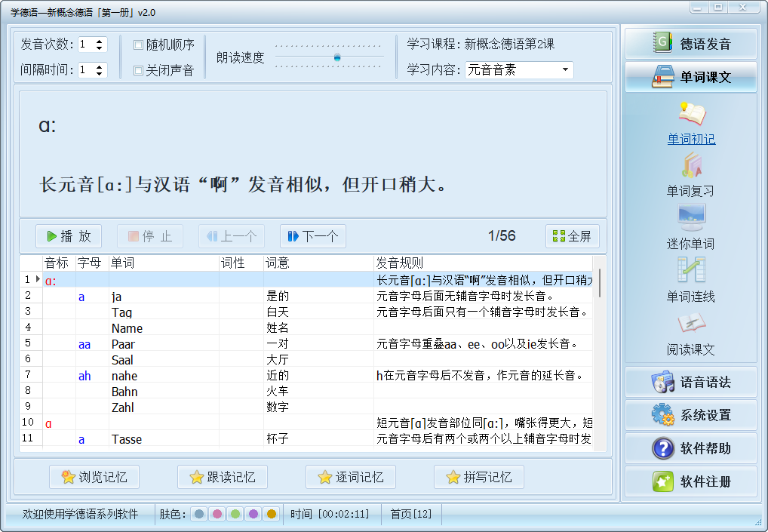
Task: Go to previous item with 上一个
Action: 231,236
